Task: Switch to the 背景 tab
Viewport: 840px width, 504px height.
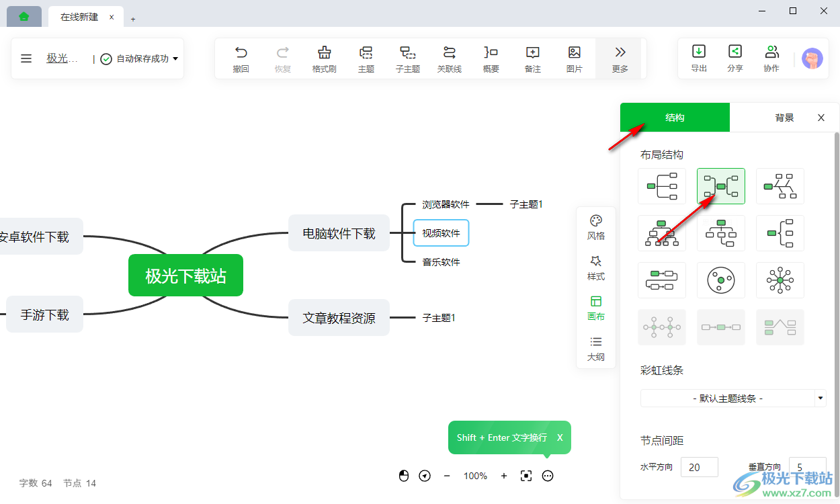Action: 784,118
